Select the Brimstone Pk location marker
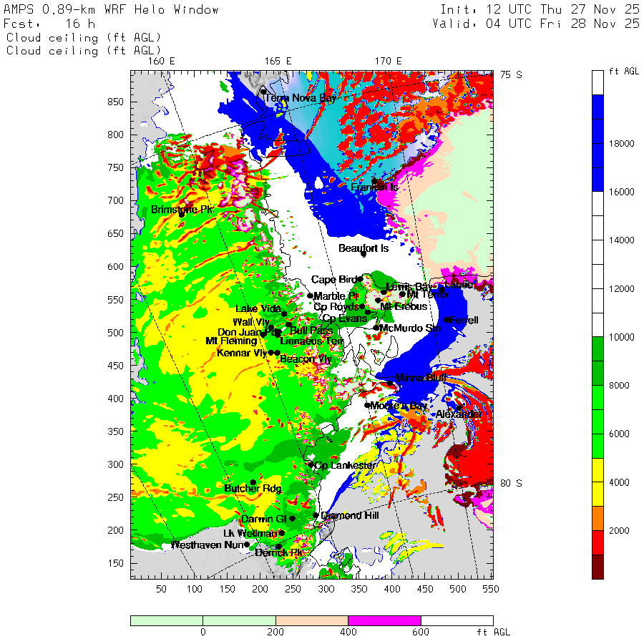Viewport: 644px width, 644px height. 182,214
